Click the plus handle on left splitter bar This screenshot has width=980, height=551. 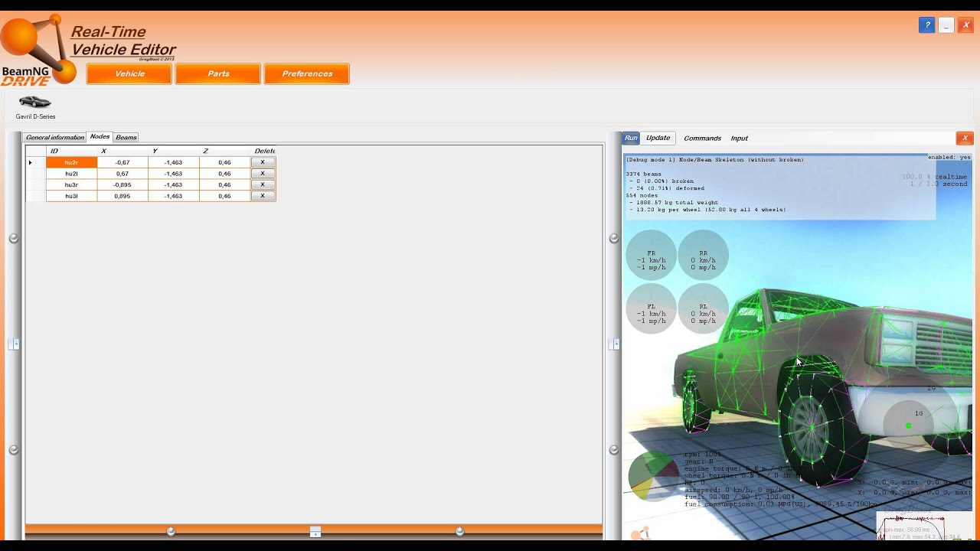[x=15, y=344]
